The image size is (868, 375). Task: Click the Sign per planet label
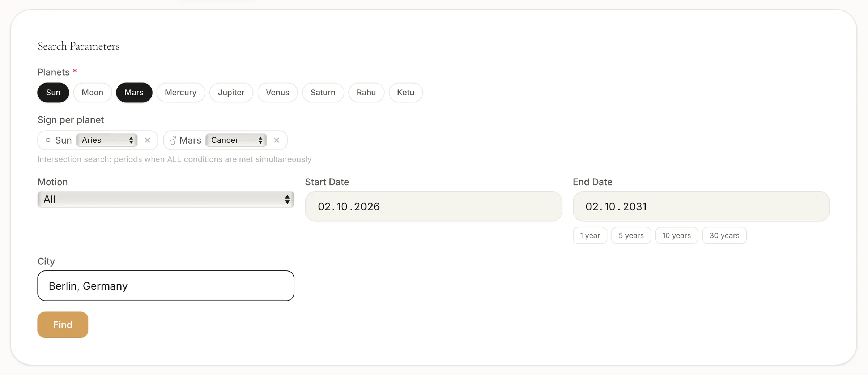71,120
